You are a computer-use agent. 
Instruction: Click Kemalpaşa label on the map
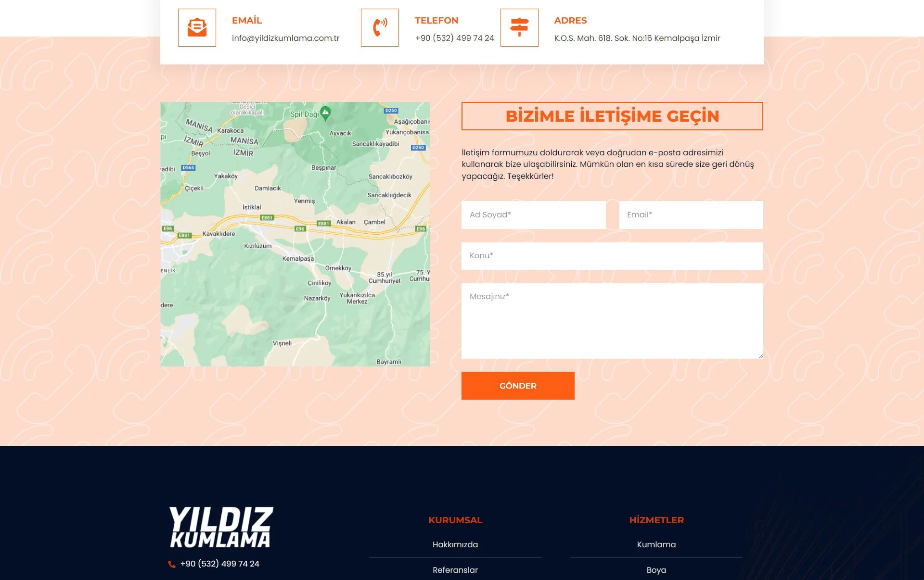[x=298, y=259]
